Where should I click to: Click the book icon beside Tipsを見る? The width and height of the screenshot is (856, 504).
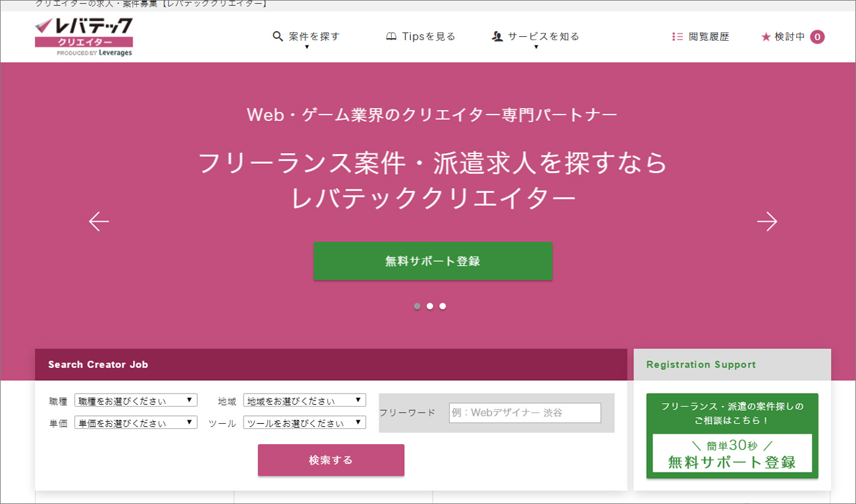(x=391, y=37)
